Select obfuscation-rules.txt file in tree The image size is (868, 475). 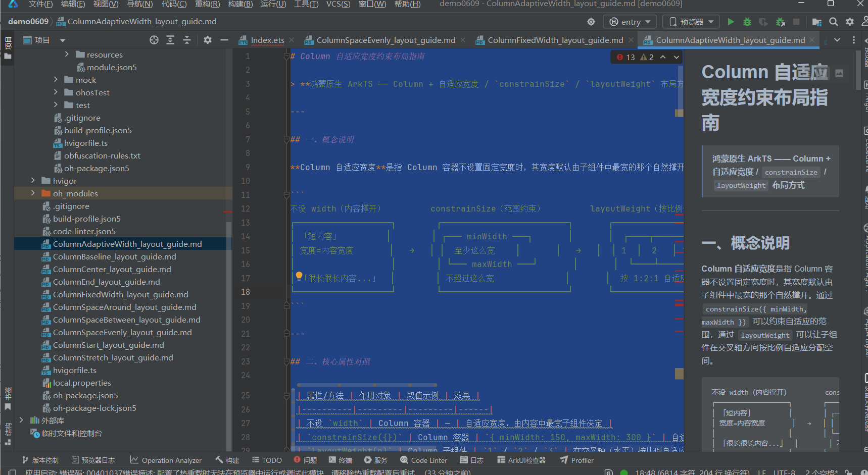click(102, 155)
